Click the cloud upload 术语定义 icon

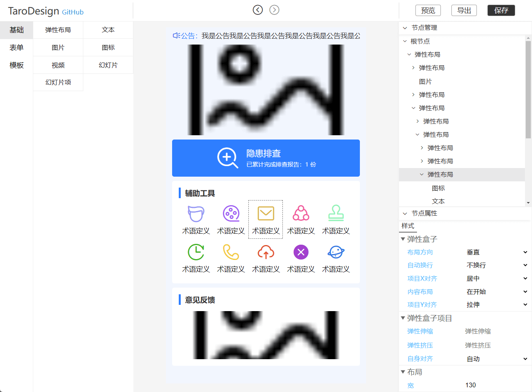click(266, 252)
